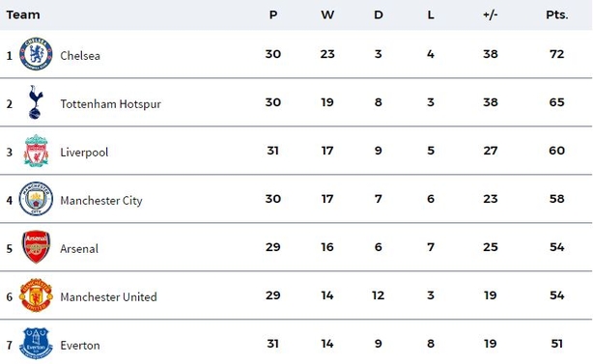Select the Liverpool team name
Screen dimensions: 593x364
point(84,153)
